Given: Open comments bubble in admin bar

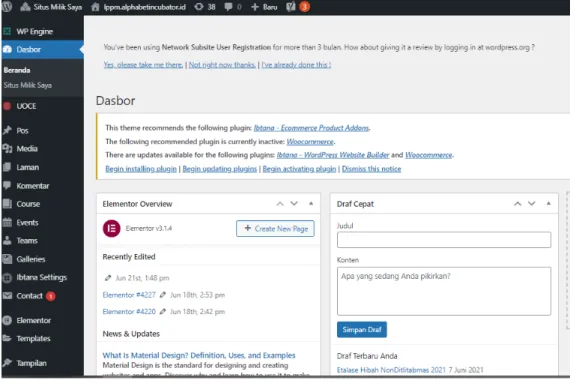Looking at the screenshot, I should [x=233, y=7].
